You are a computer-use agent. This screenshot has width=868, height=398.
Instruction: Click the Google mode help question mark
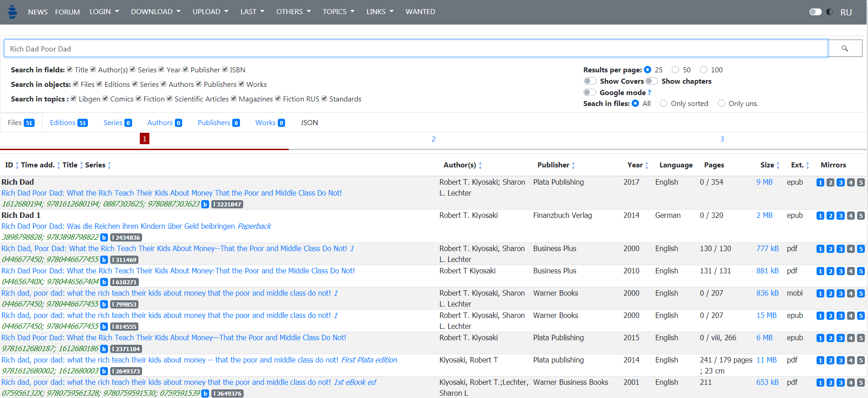tap(649, 93)
